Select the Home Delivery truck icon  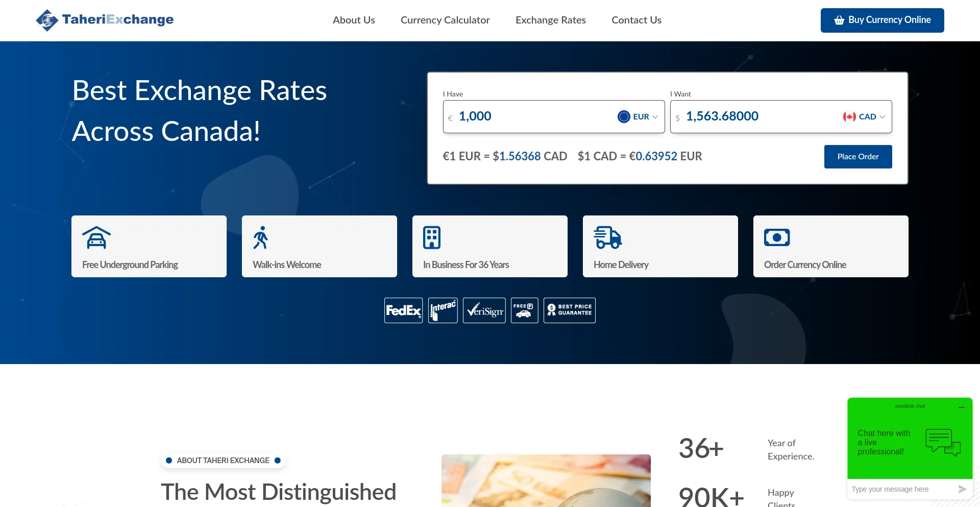click(607, 237)
